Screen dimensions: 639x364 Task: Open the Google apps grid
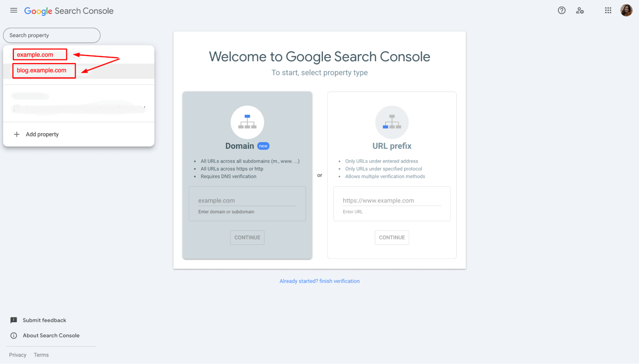click(608, 11)
